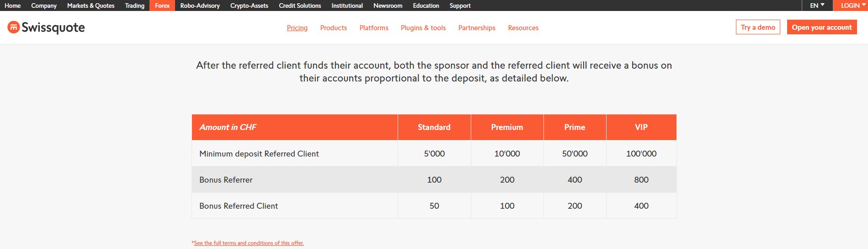Go to Support in top navigation
This screenshot has height=249, width=868.
tap(460, 5)
